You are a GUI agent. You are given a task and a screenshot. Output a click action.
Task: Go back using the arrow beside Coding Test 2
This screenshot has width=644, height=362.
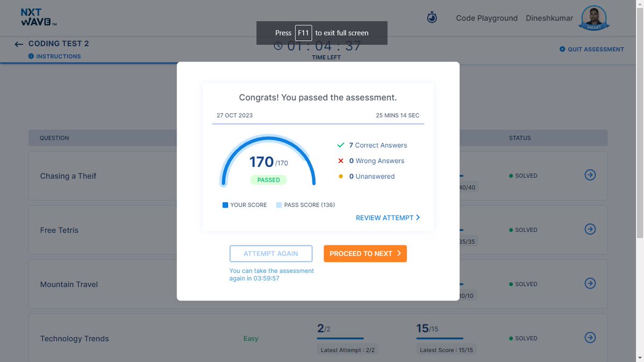click(19, 45)
